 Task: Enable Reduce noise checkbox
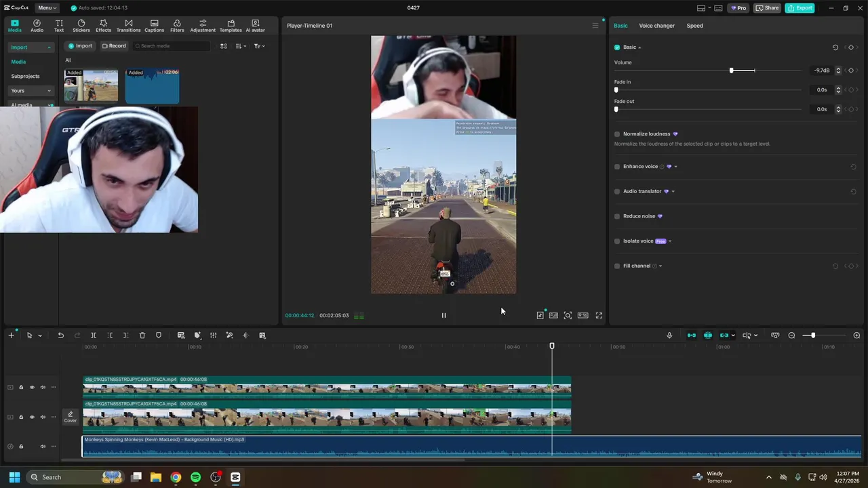(x=617, y=216)
